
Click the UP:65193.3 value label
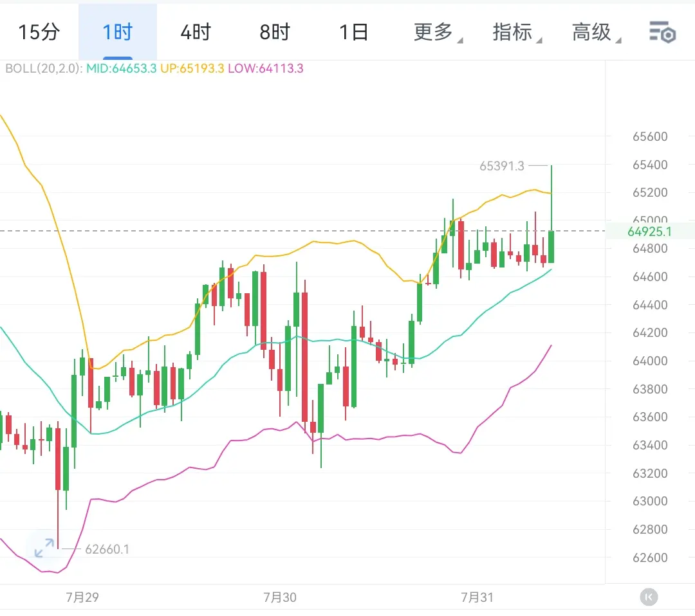pyautogui.click(x=192, y=69)
